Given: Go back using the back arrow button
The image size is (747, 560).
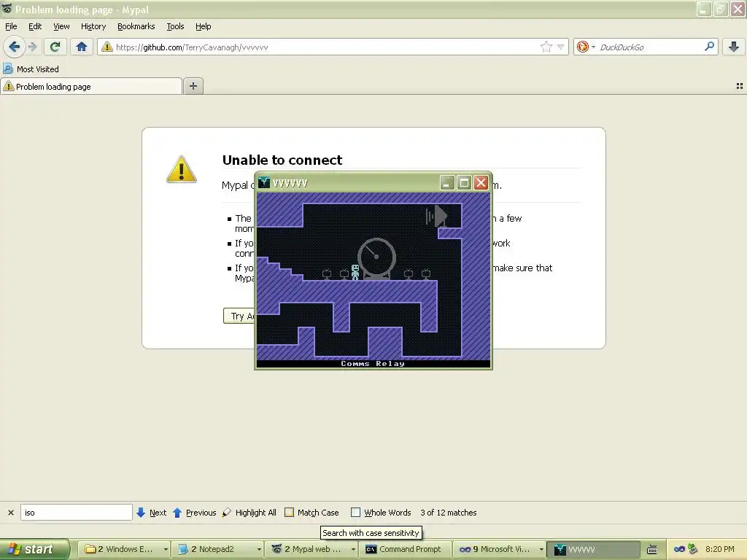Looking at the screenshot, I should pyautogui.click(x=15, y=47).
